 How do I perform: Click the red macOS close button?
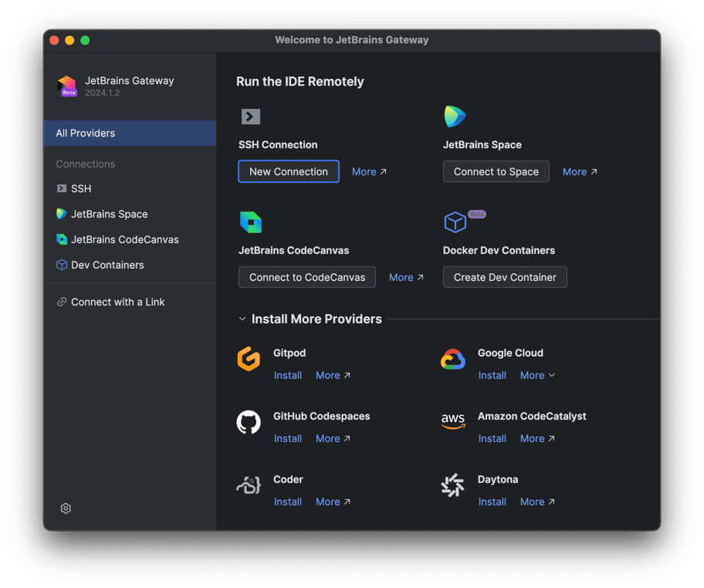[54, 40]
